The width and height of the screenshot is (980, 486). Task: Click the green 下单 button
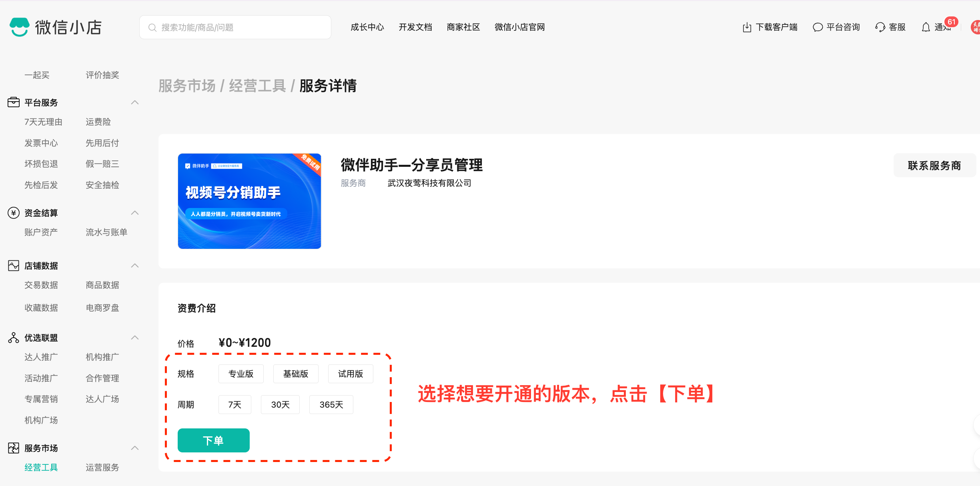(x=213, y=440)
